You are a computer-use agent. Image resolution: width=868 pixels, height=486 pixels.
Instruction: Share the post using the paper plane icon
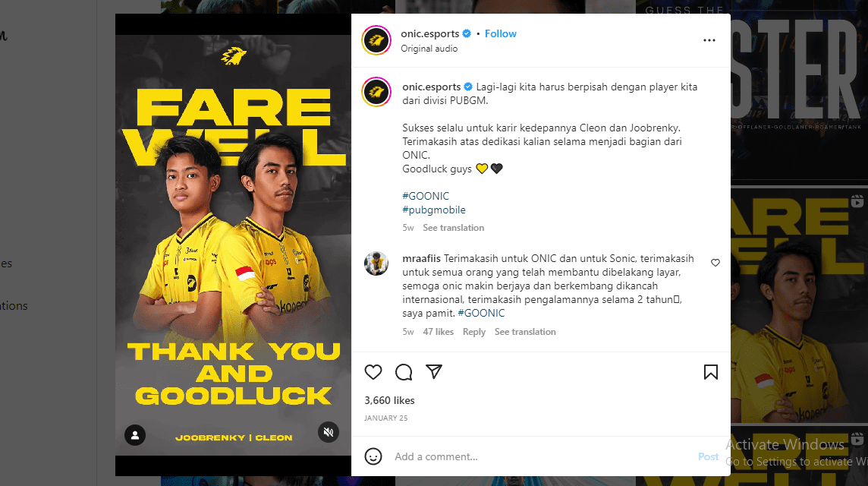tap(434, 372)
